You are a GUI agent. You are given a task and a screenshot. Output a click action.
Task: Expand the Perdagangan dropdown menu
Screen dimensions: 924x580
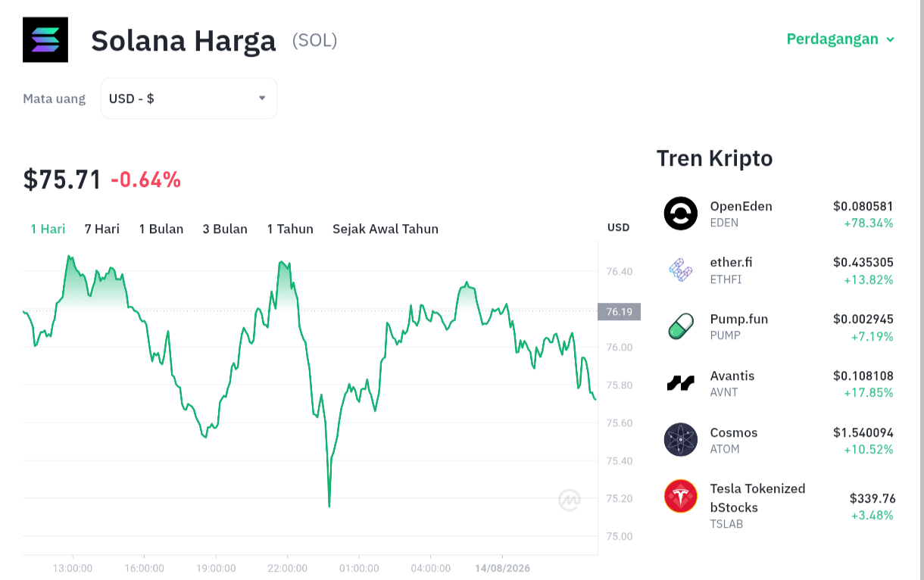point(841,39)
